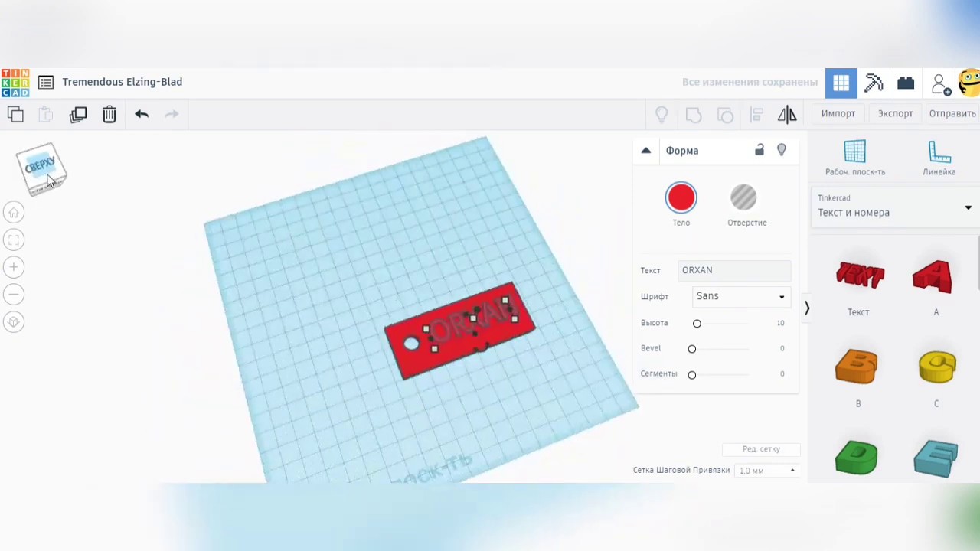Select the red Текст shape thumbnail

click(x=860, y=275)
